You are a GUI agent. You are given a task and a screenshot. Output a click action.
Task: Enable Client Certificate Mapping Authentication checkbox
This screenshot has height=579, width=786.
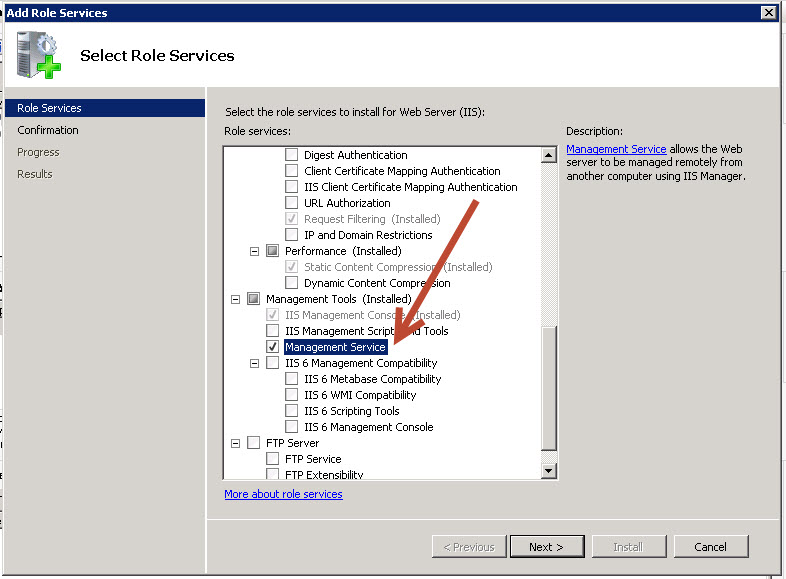pyautogui.click(x=291, y=170)
